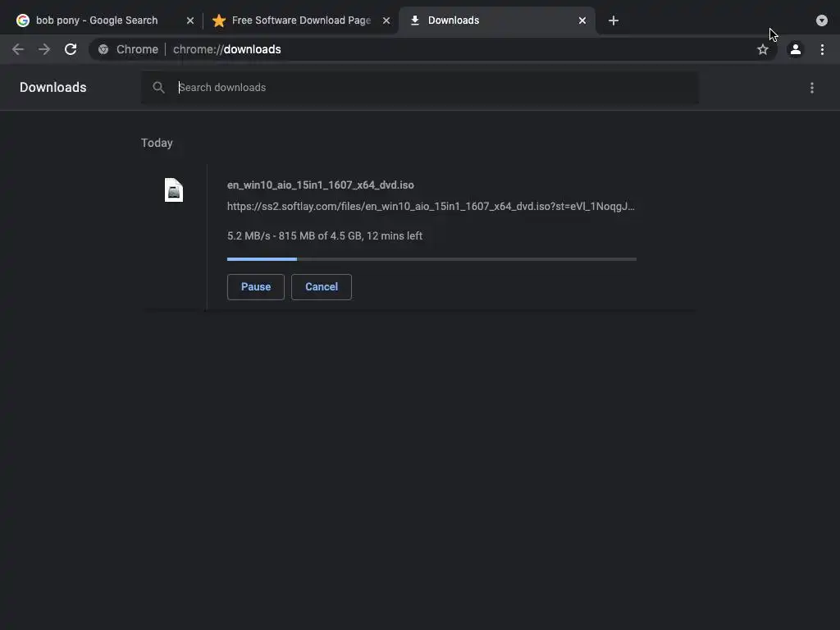Switch to Free Software Download Page tab

(300, 21)
